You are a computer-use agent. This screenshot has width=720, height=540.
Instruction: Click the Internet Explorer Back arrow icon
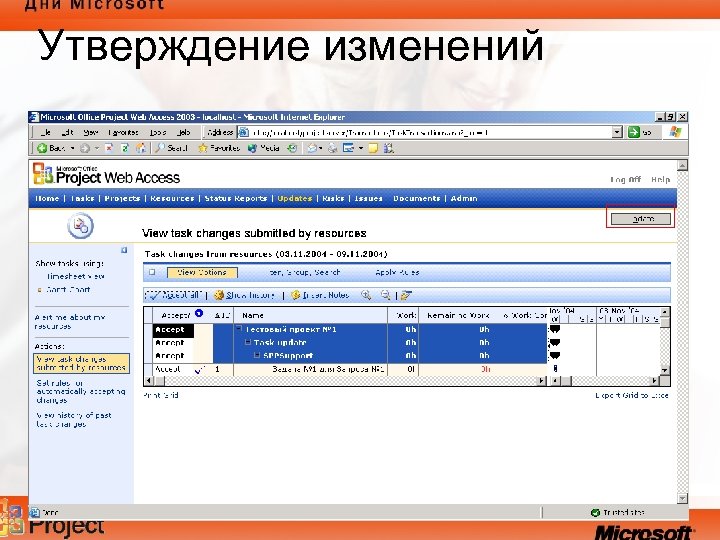(x=42, y=148)
